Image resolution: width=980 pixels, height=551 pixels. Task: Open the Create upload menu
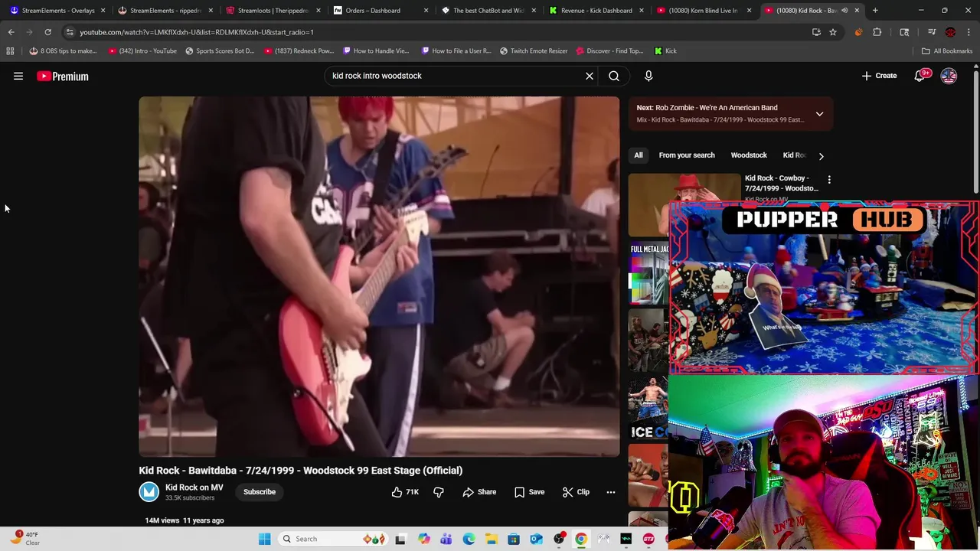click(879, 76)
